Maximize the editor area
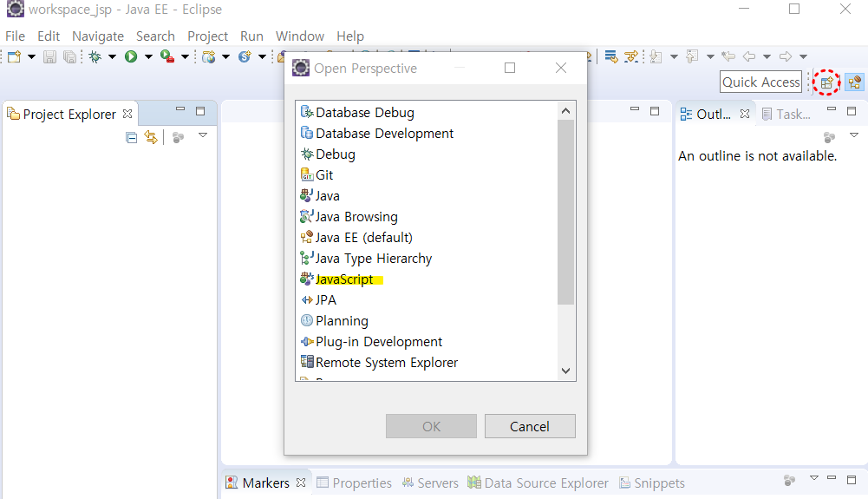Screen dimensions: 868x499 click(655, 111)
